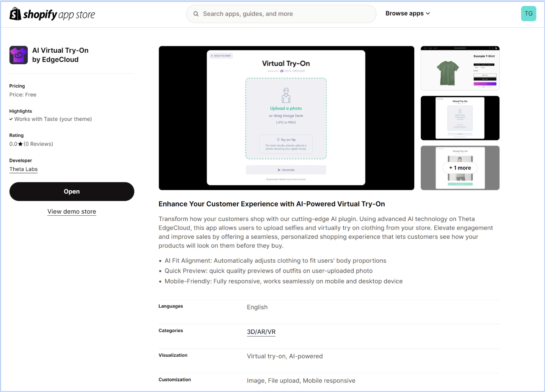Viewport: 545px width, 392px height.
Task: Click the black Open button
Action: (x=72, y=191)
